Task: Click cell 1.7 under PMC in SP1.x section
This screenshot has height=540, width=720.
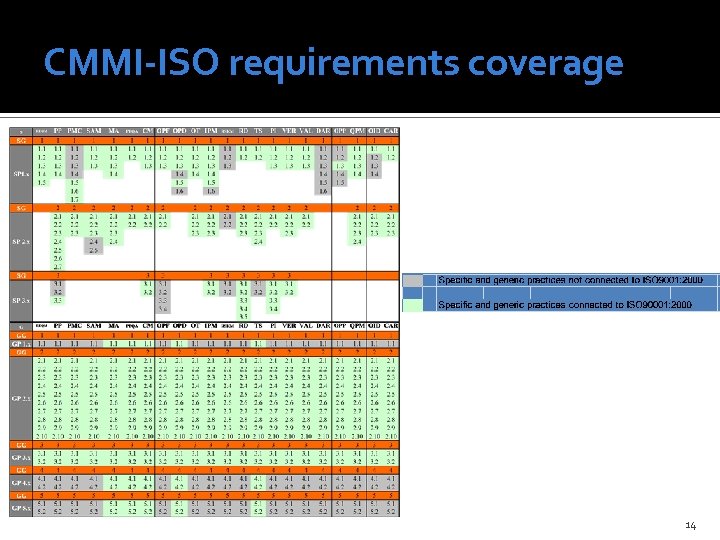Action: 74,199
